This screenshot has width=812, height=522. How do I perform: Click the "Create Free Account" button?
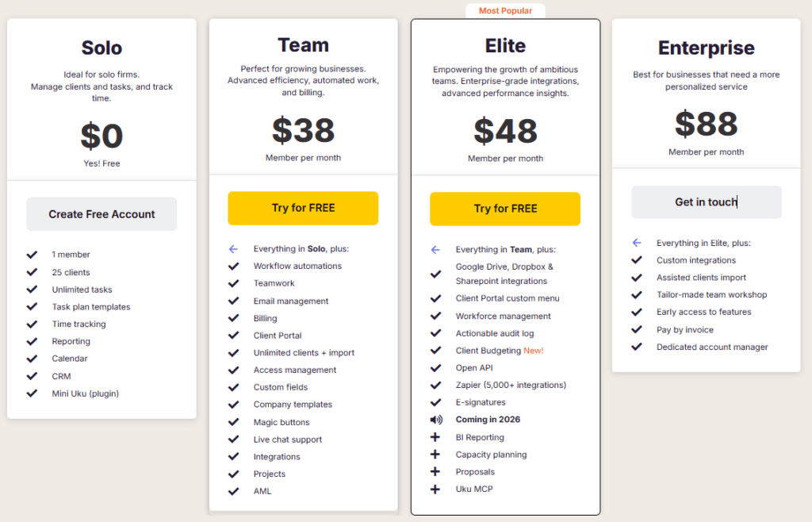pyautogui.click(x=101, y=213)
